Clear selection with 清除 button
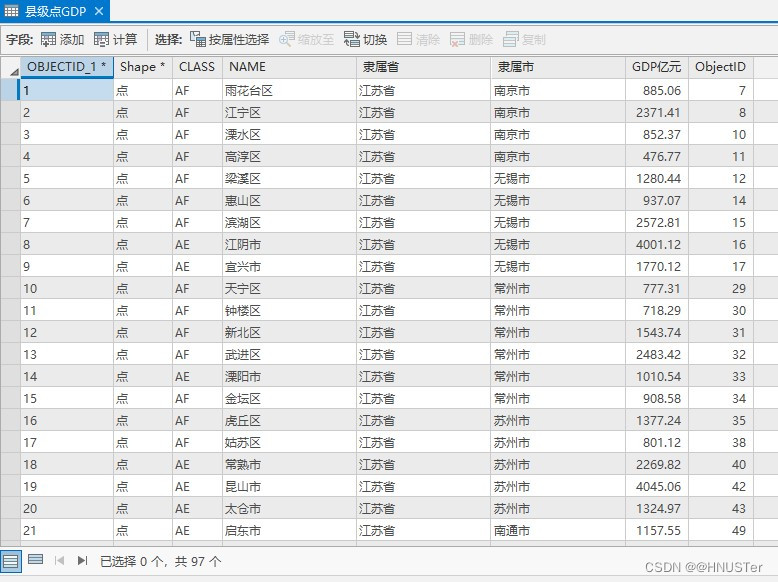 [418, 39]
